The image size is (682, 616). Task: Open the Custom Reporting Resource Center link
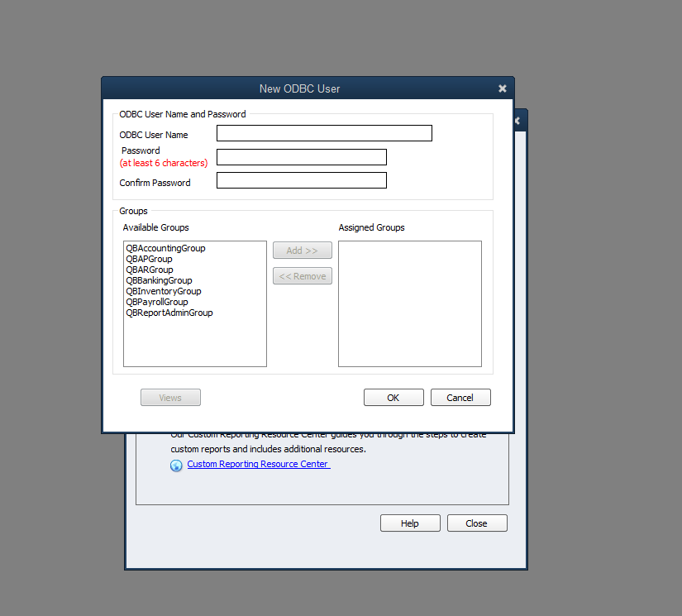258,464
